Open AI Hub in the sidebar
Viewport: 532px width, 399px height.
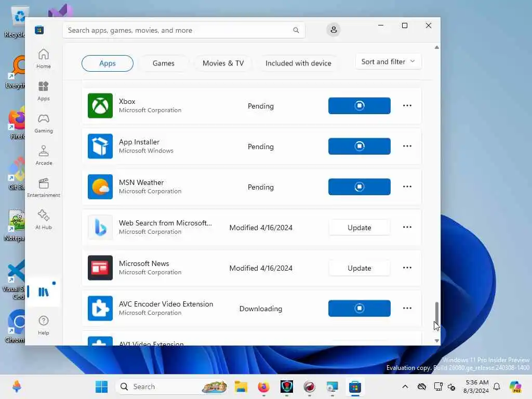[44, 220]
